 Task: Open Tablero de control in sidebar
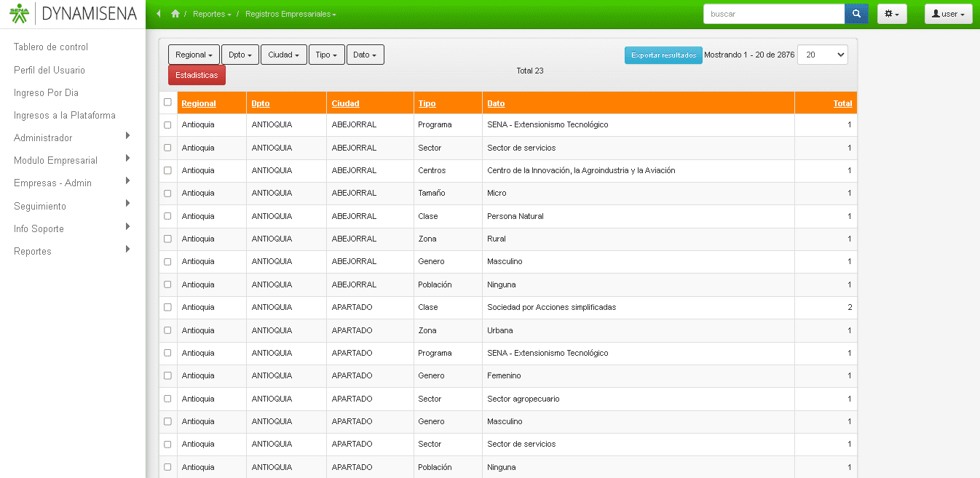(x=51, y=47)
